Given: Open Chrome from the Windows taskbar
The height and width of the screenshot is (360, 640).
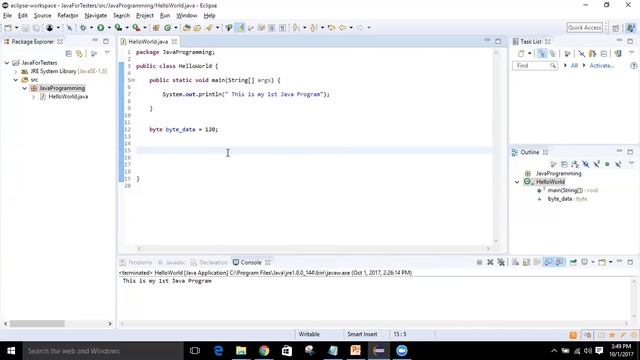Looking at the screenshot, I should [x=264, y=351].
